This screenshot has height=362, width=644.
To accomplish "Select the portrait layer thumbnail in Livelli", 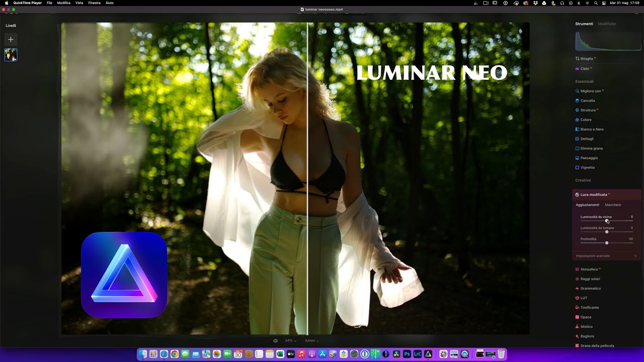I will (x=11, y=55).
